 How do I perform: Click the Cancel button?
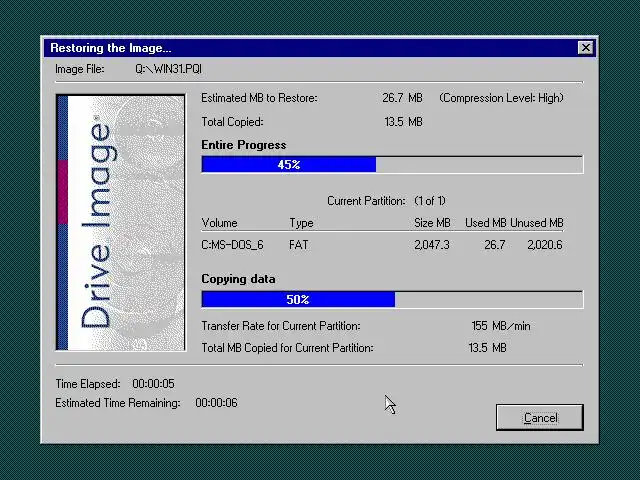(x=540, y=418)
